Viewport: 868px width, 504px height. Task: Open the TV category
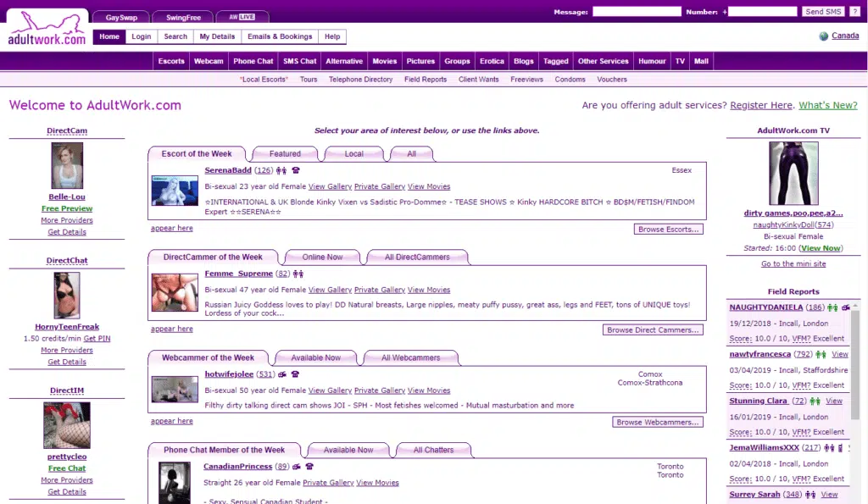(x=680, y=61)
